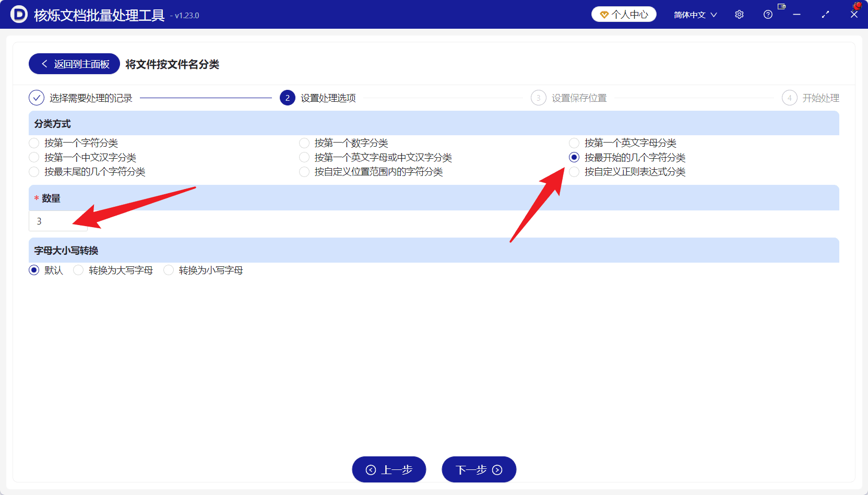
Task: Close the application window
Action: point(854,15)
